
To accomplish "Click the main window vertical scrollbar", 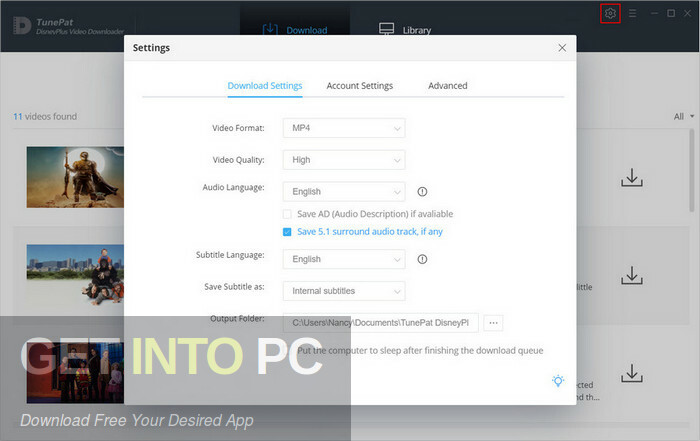I will [x=692, y=172].
